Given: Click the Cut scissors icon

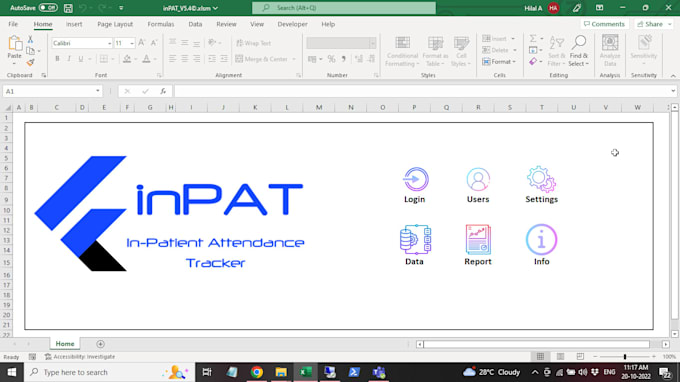Looking at the screenshot, I should pos(30,39).
